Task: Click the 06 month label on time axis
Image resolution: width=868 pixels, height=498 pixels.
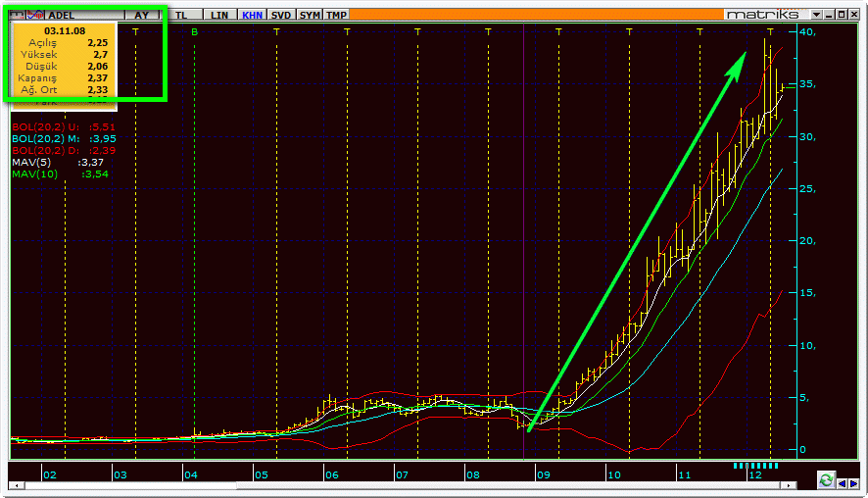Action: [332, 474]
